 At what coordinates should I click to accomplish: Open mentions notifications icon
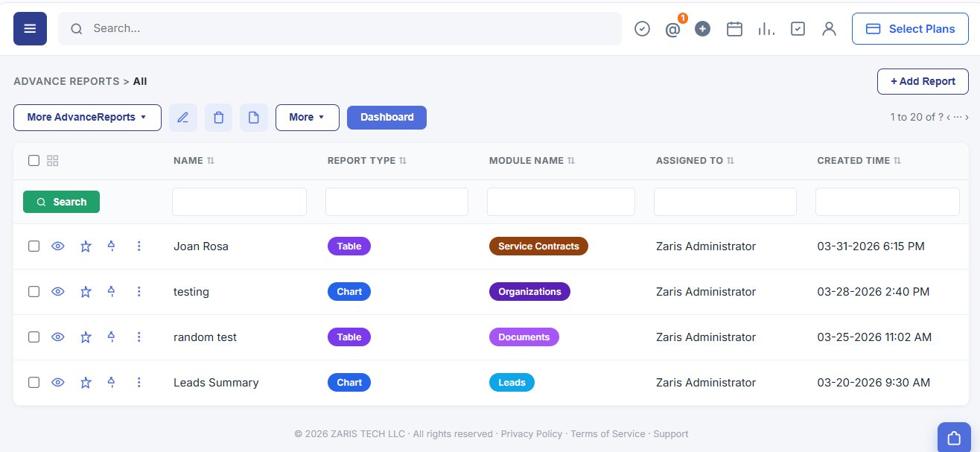click(672, 29)
